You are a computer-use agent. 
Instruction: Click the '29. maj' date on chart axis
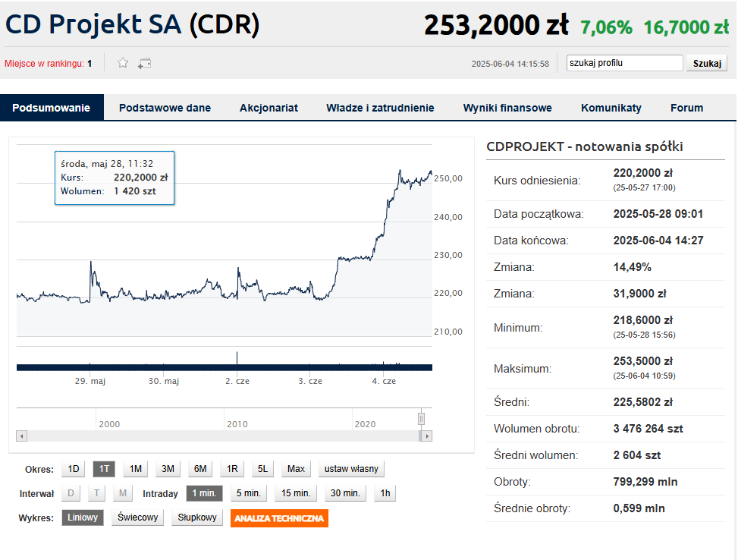(90, 381)
